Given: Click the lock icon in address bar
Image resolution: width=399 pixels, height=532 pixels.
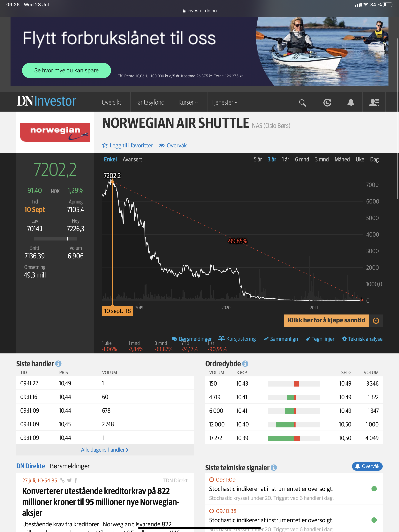Looking at the screenshot, I should 184,11.
